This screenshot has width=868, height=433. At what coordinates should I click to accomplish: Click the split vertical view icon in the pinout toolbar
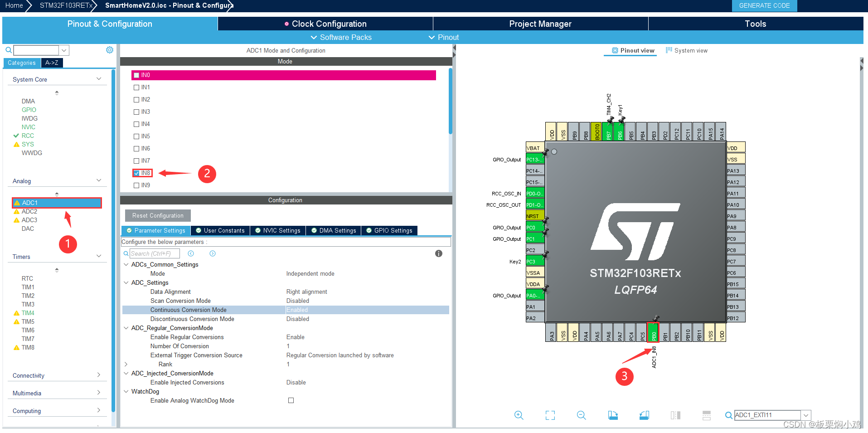pyautogui.click(x=675, y=415)
